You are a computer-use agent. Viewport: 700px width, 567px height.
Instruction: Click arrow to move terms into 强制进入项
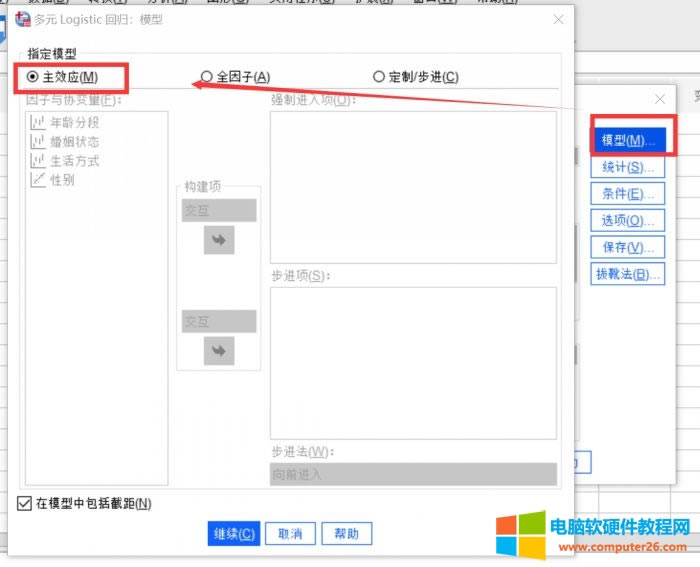(219, 240)
